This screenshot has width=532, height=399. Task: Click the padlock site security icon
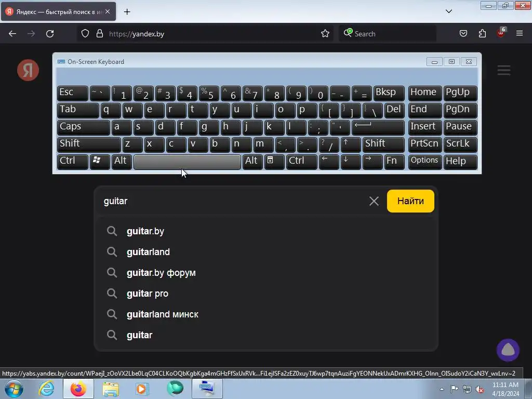coord(99,34)
